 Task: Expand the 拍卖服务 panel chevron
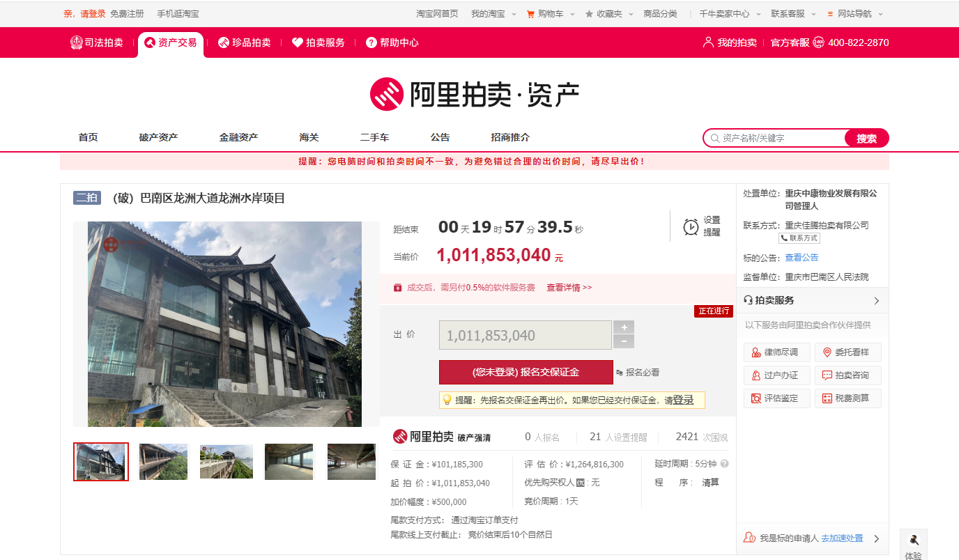point(877,301)
